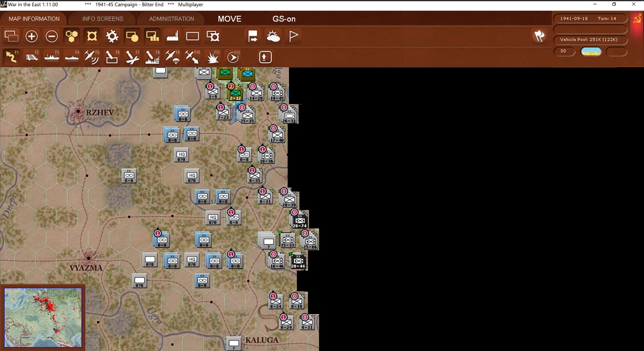Select the unit labeled 18=46
This screenshot has height=351, width=644.
(277, 261)
